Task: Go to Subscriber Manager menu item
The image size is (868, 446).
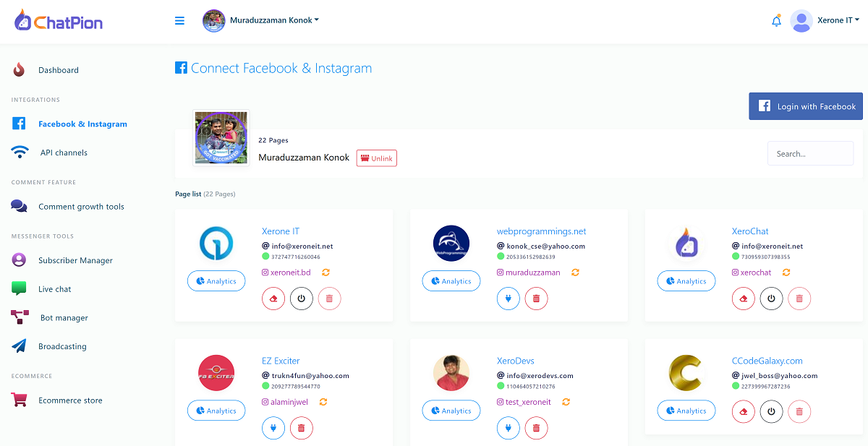Action: point(75,260)
